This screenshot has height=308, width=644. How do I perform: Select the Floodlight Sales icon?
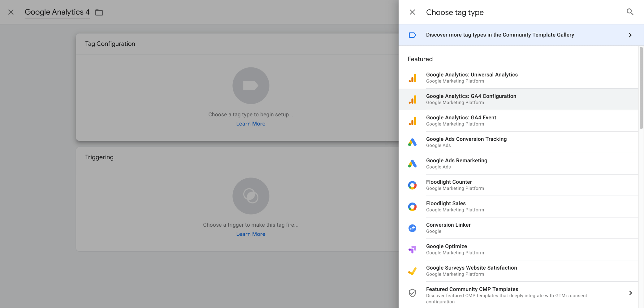coord(413,207)
